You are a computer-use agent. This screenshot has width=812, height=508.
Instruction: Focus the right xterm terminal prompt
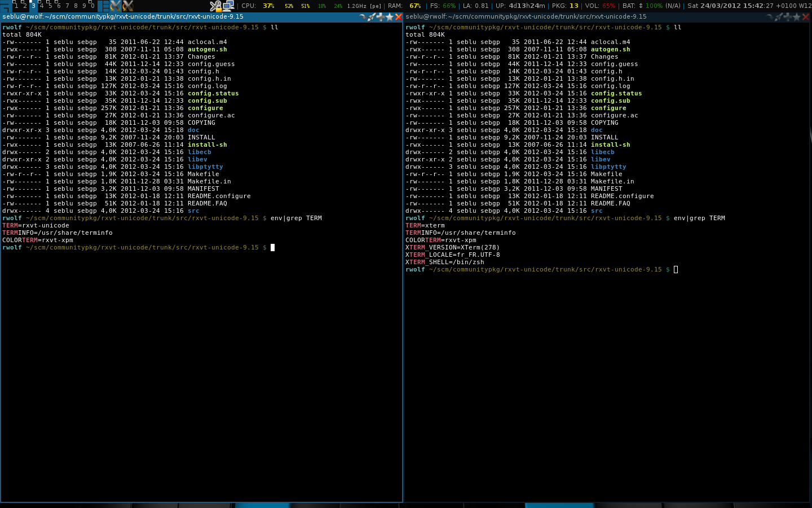(676, 269)
